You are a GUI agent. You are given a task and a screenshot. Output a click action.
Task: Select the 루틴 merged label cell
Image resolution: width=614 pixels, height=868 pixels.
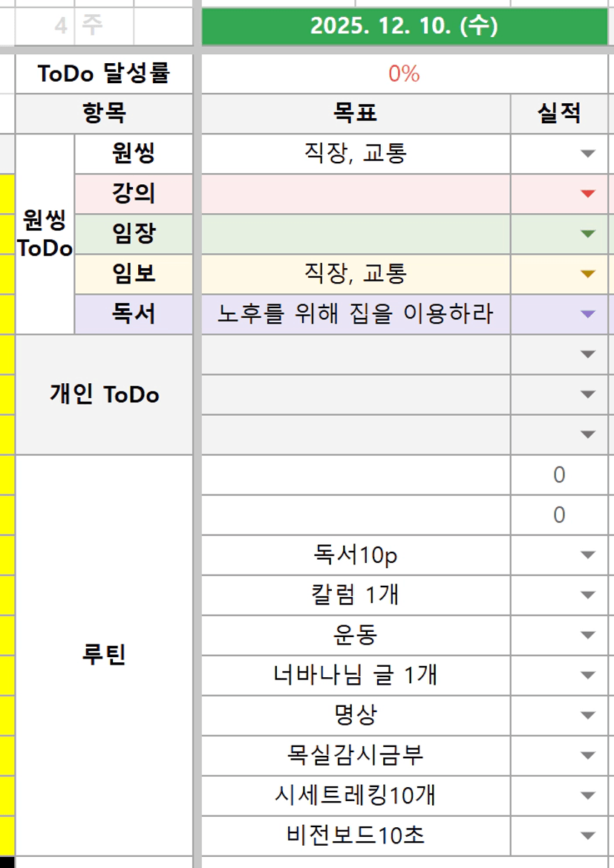[104, 656]
